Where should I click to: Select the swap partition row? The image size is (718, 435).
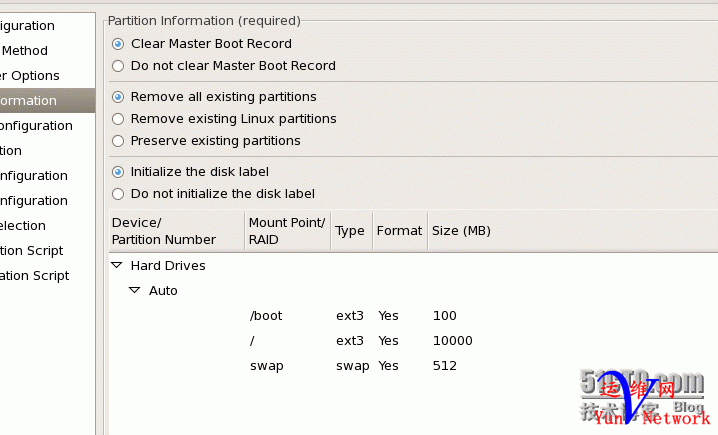pos(267,366)
